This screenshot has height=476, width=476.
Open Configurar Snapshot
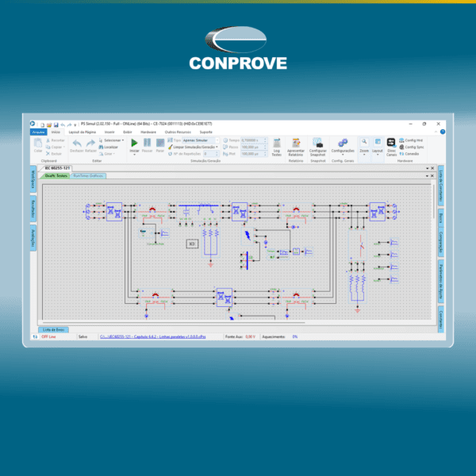pyautogui.click(x=318, y=146)
